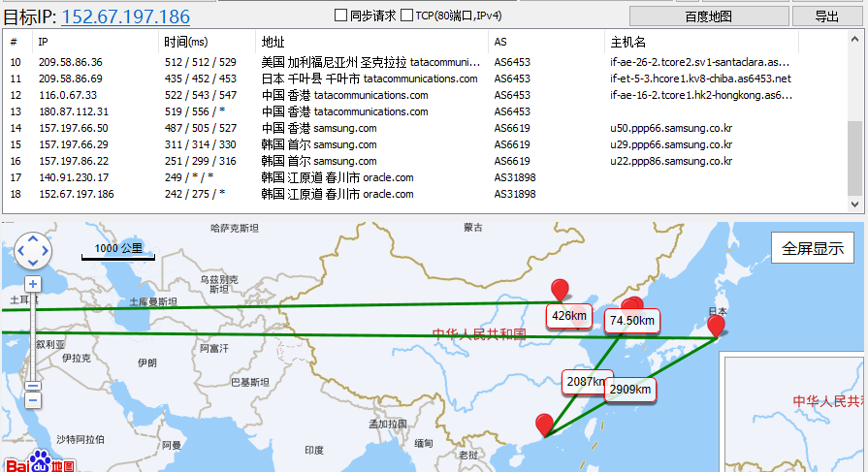
Task: Zoom out map with minus button
Action: (33, 400)
